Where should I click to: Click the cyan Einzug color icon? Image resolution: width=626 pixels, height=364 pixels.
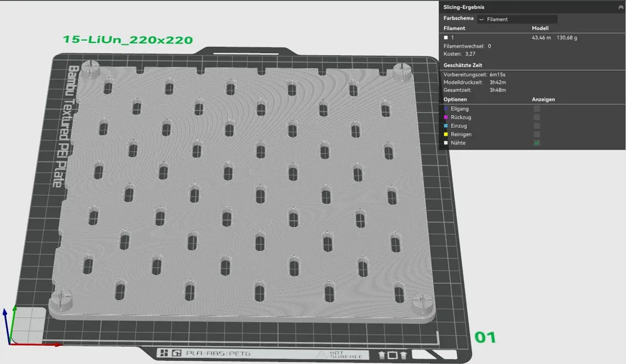[x=446, y=126]
